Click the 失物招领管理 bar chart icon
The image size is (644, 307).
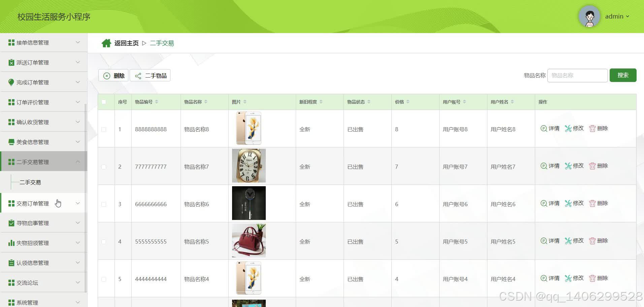(x=11, y=243)
